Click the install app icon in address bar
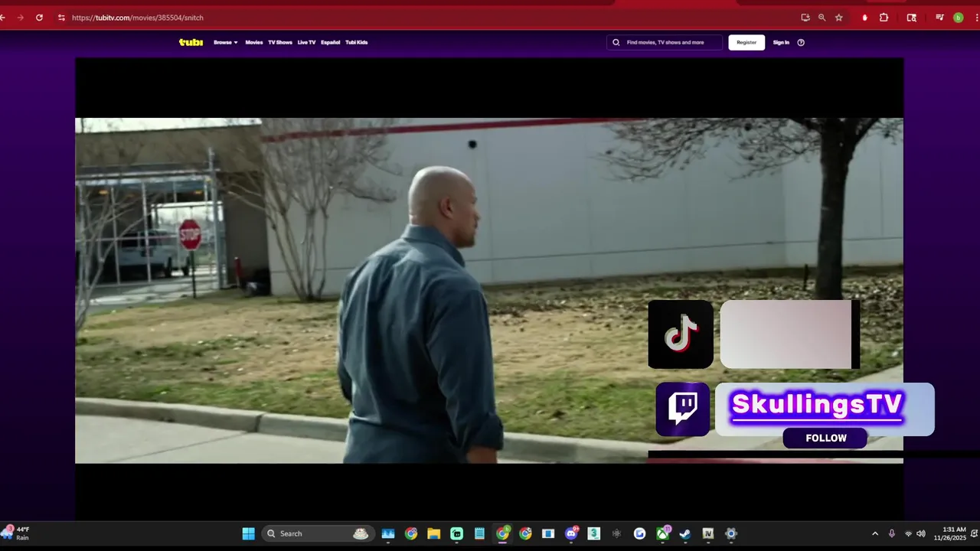980x551 pixels. click(805, 18)
